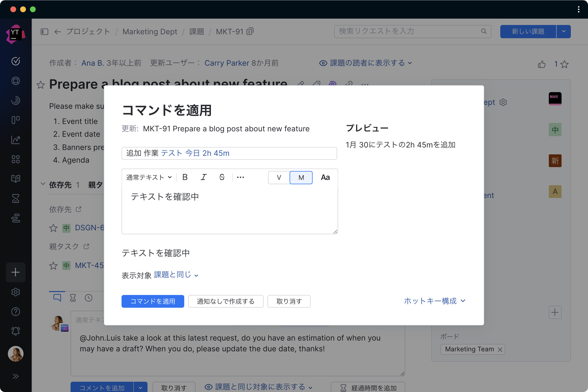Select the M visibility mode toggle
Image resolution: width=588 pixels, height=392 pixels.
(x=301, y=177)
